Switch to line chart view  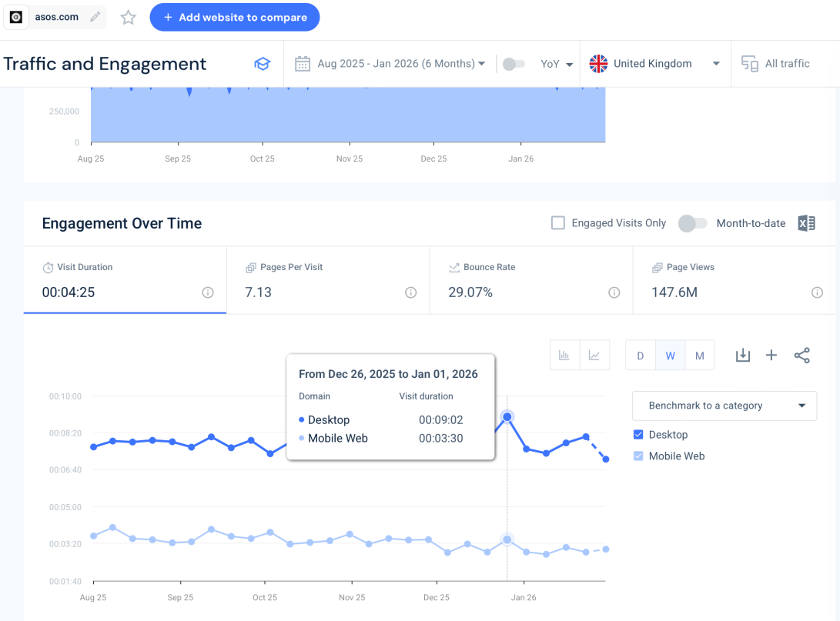click(x=594, y=355)
